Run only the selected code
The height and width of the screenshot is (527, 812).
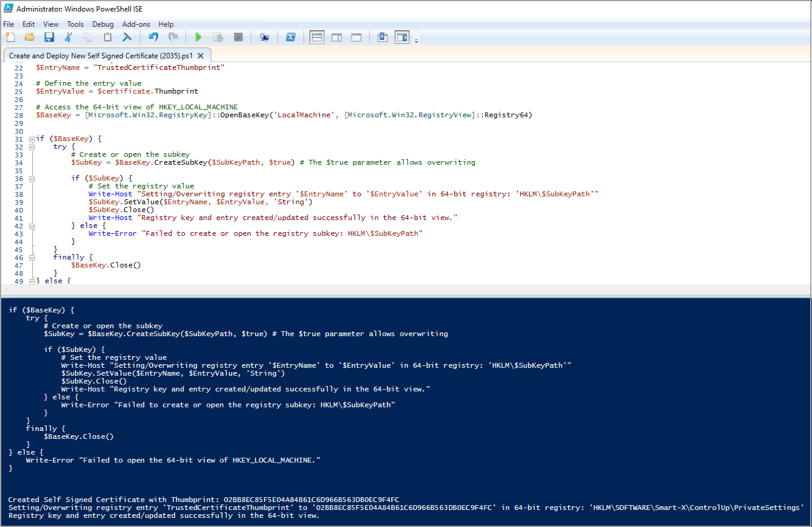tap(218, 37)
